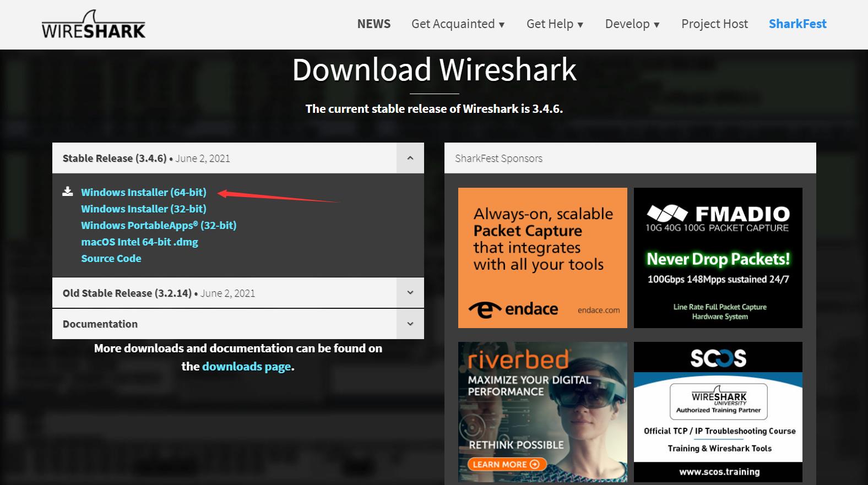Click www.scos.training text

tap(719, 472)
